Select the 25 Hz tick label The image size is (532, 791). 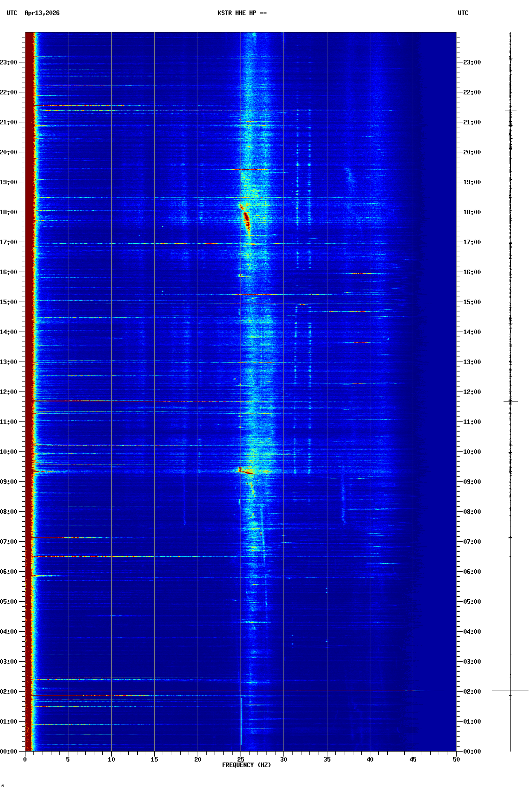click(x=241, y=759)
